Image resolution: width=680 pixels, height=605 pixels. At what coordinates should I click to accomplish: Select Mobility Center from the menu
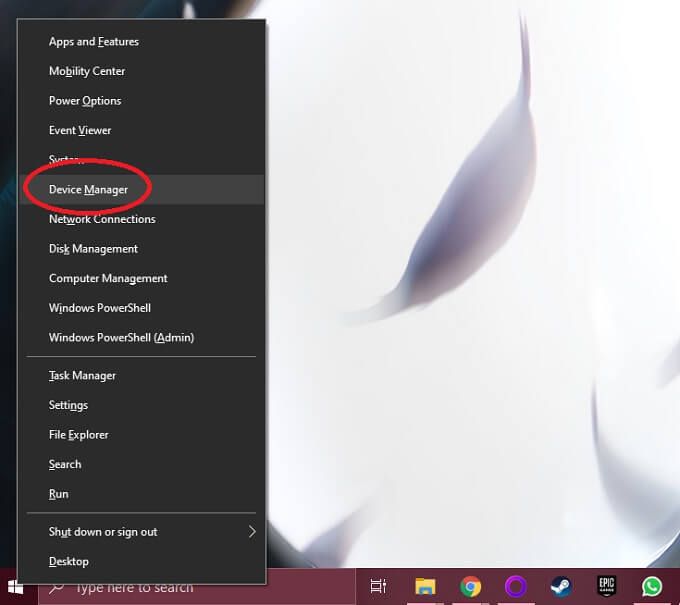click(141, 71)
